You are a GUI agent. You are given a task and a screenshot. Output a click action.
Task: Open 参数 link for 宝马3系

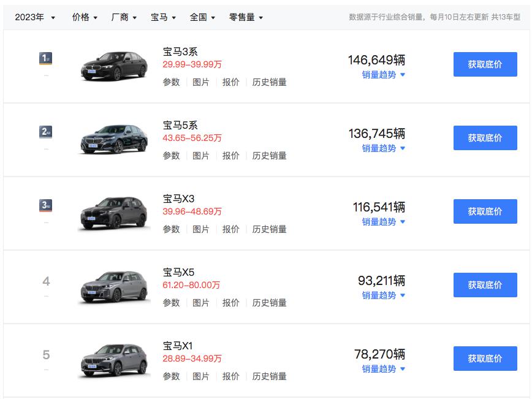[171, 82]
